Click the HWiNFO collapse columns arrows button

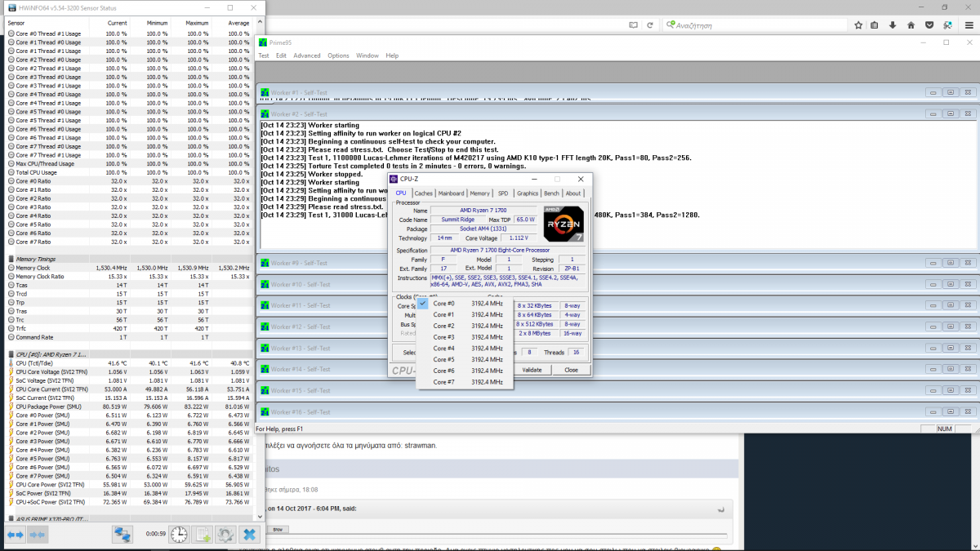37,534
